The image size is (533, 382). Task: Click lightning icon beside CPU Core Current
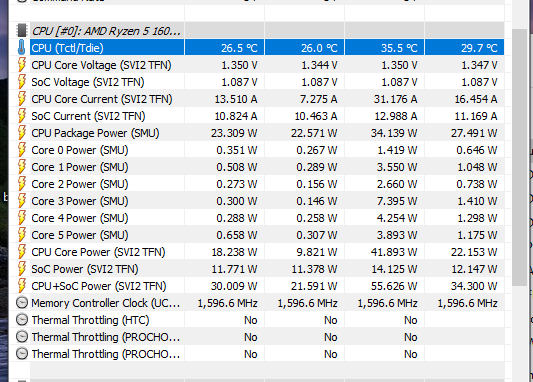click(22, 99)
